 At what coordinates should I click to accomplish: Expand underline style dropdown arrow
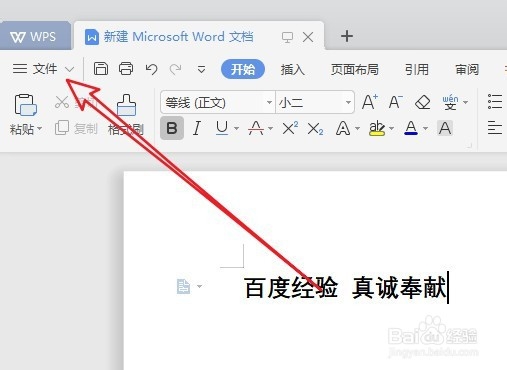[x=236, y=128]
